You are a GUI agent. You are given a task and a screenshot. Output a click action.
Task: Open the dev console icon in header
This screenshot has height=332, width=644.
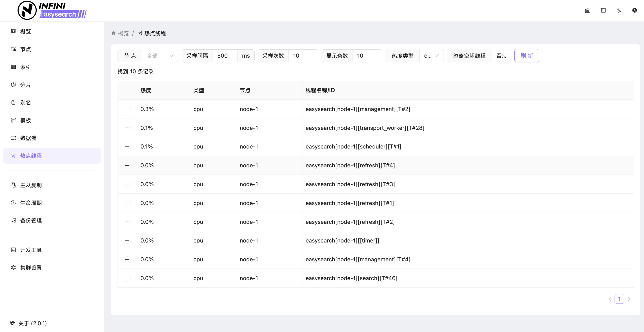(x=603, y=11)
